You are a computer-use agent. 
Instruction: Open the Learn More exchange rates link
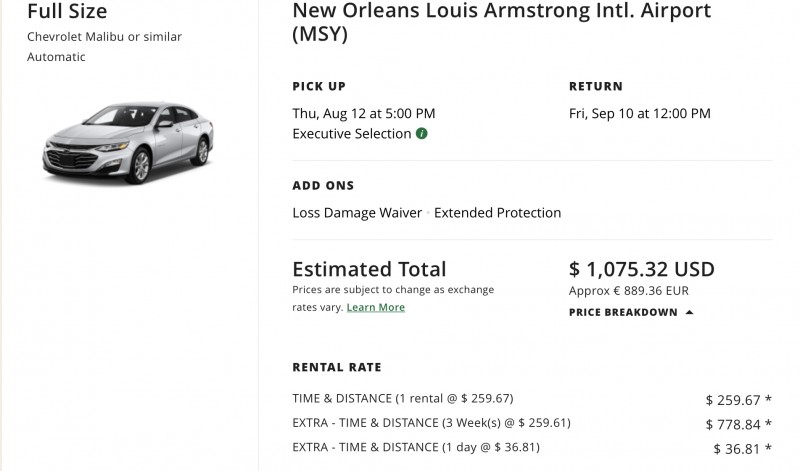pos(375,307)
